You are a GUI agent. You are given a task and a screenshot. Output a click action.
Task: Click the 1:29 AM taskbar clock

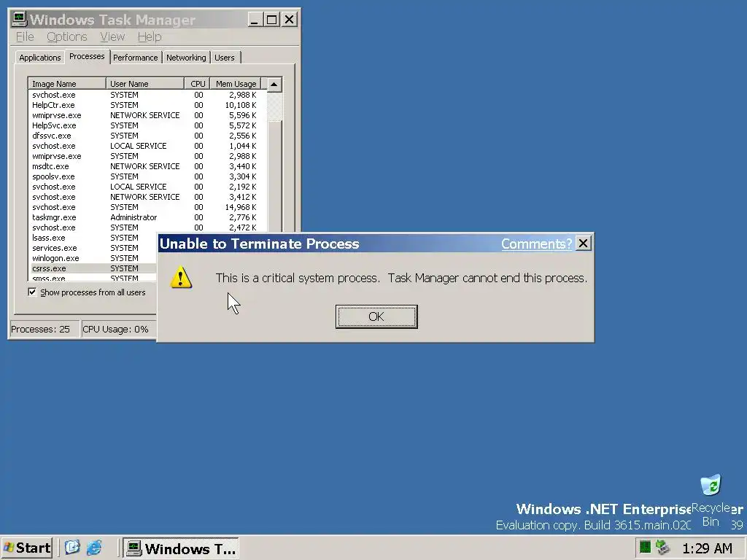pos(707,548)
